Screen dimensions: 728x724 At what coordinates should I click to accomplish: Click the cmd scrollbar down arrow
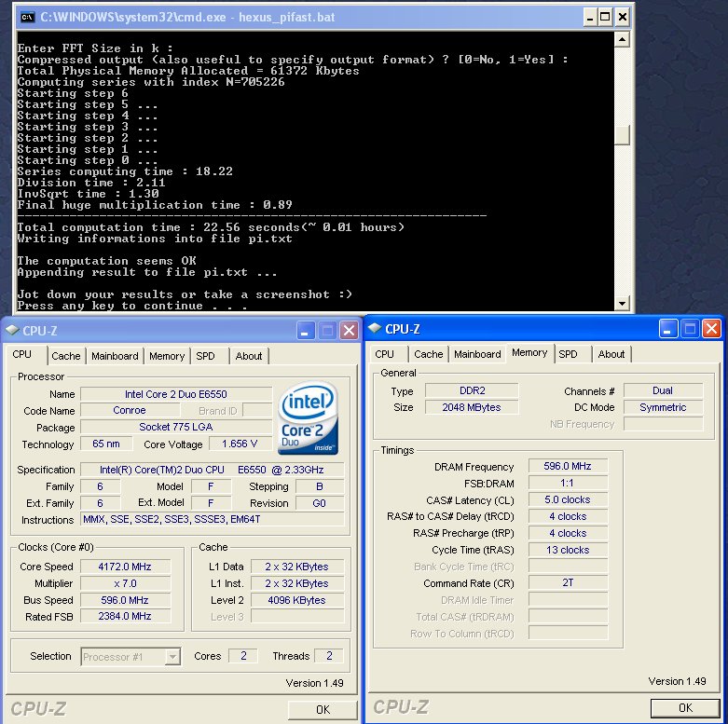[622, 304]
